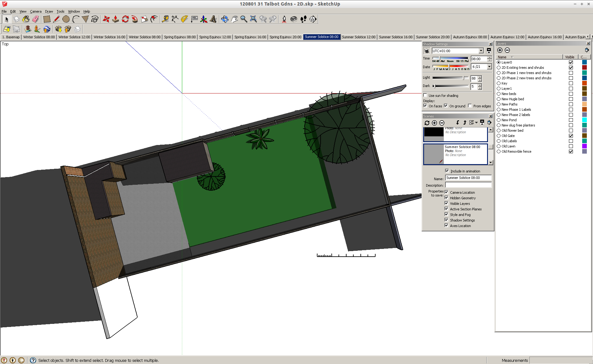This screenshot has height=364, width=593.
Task: Open the shadow date dropdown
Action: (489, 67)
